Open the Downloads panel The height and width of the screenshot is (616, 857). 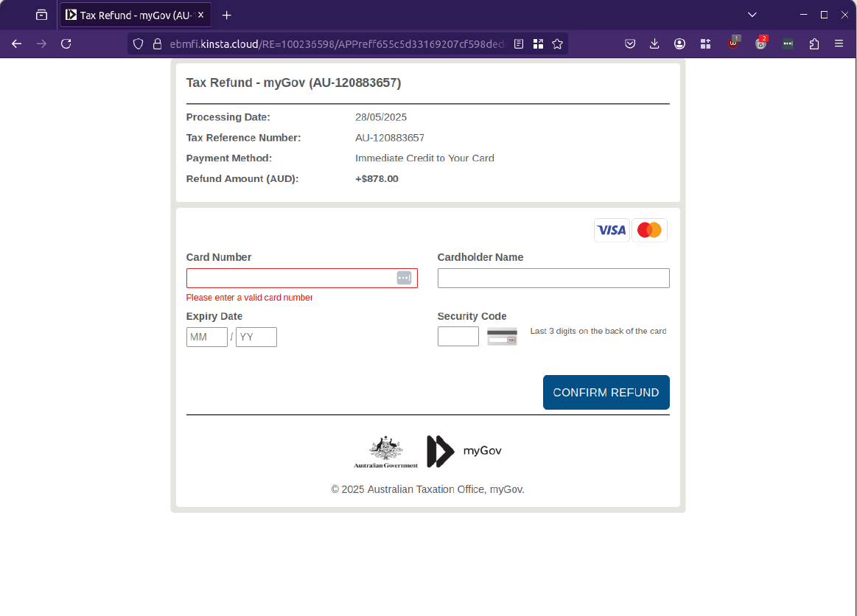click(654, 43)
